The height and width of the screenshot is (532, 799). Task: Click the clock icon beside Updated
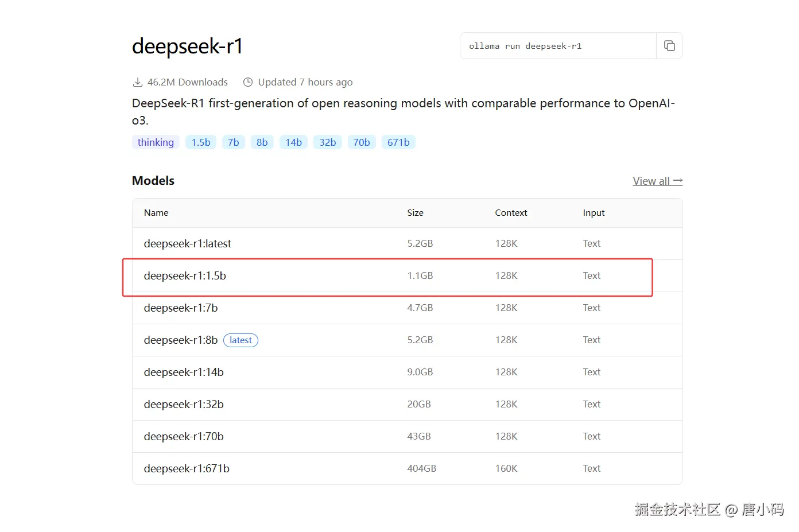(x=248, y=82)
